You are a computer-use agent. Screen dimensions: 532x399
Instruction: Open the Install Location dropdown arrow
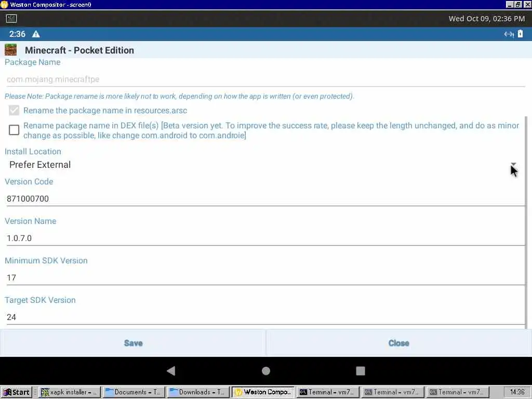click(513, 165)
